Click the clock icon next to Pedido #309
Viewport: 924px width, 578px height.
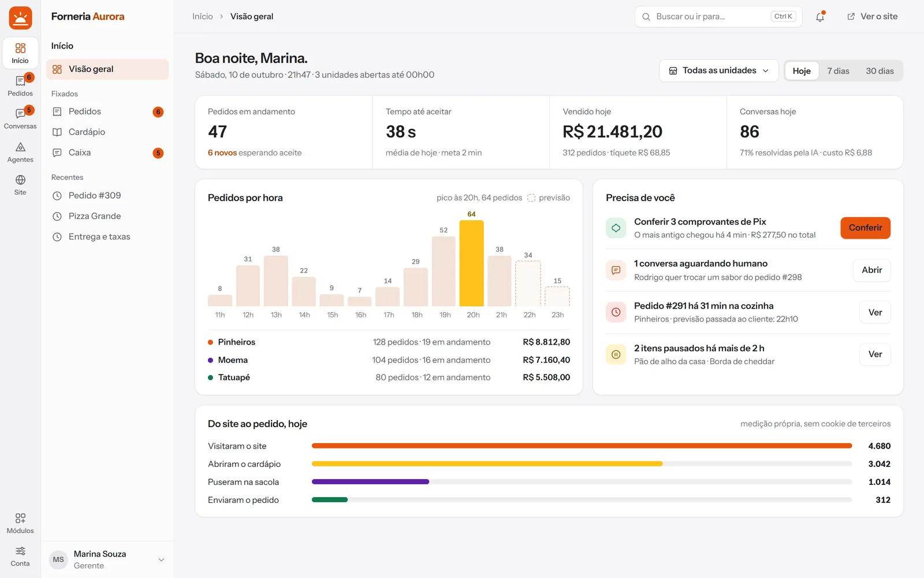(57, 196)
